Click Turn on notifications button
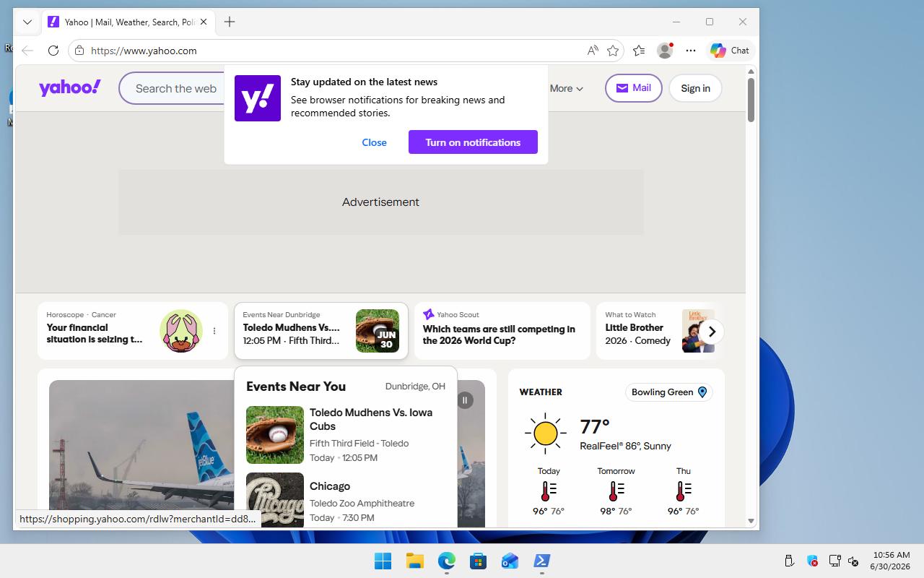 (x=473, y=142)
